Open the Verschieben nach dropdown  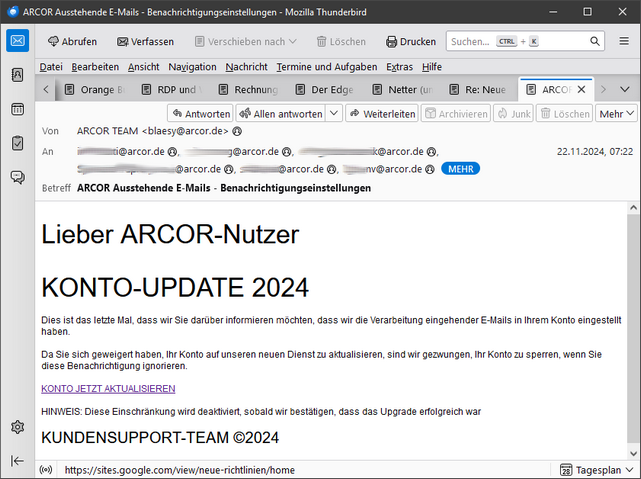[246, 42]
